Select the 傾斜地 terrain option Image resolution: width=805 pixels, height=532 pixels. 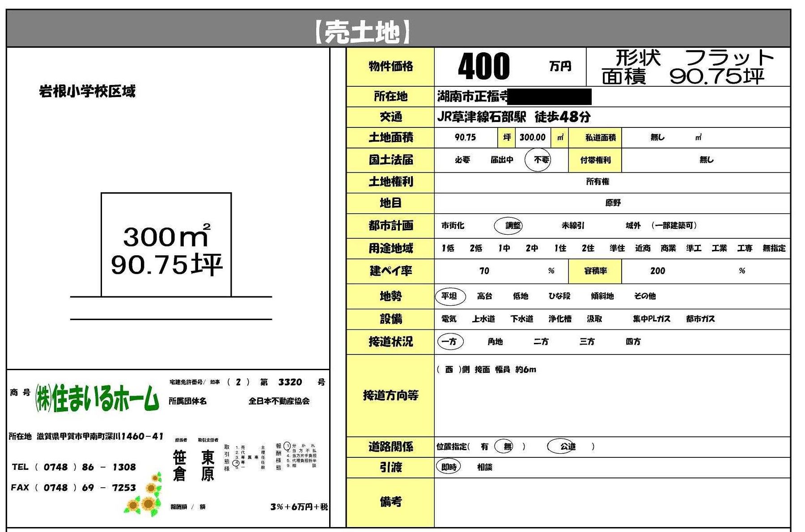602,296
